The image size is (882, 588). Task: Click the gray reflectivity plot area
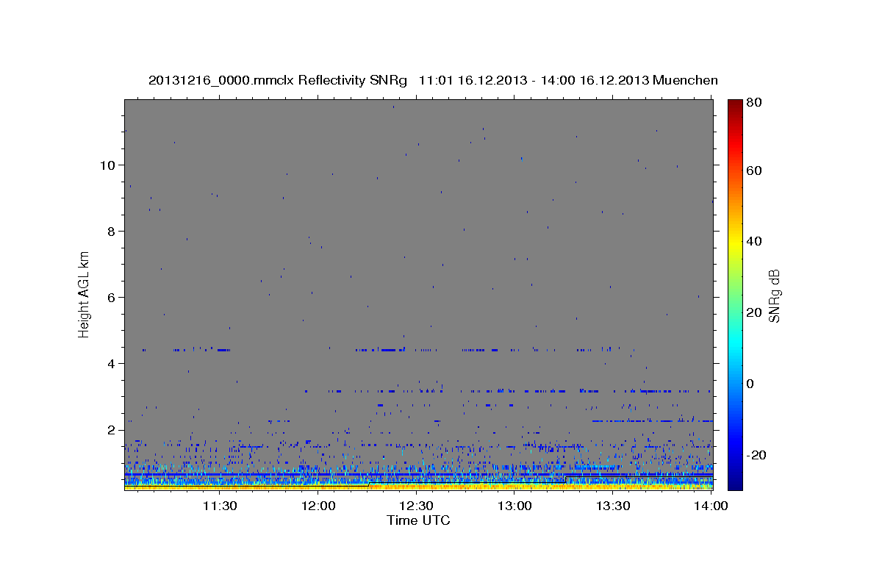point(418,294)
